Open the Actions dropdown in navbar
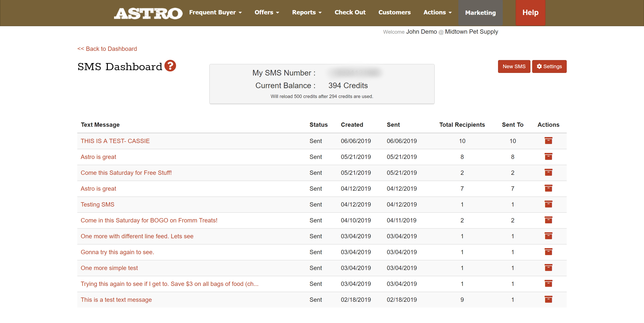 coord(437,12)
